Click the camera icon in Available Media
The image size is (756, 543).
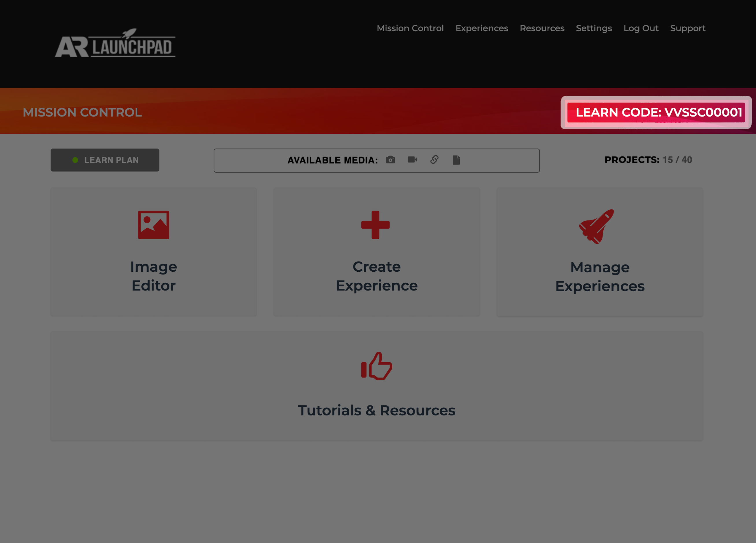[390, 160]
